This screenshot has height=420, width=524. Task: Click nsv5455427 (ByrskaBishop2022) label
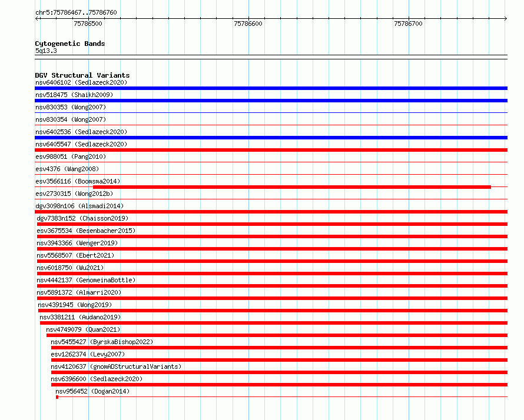[102, 342]
